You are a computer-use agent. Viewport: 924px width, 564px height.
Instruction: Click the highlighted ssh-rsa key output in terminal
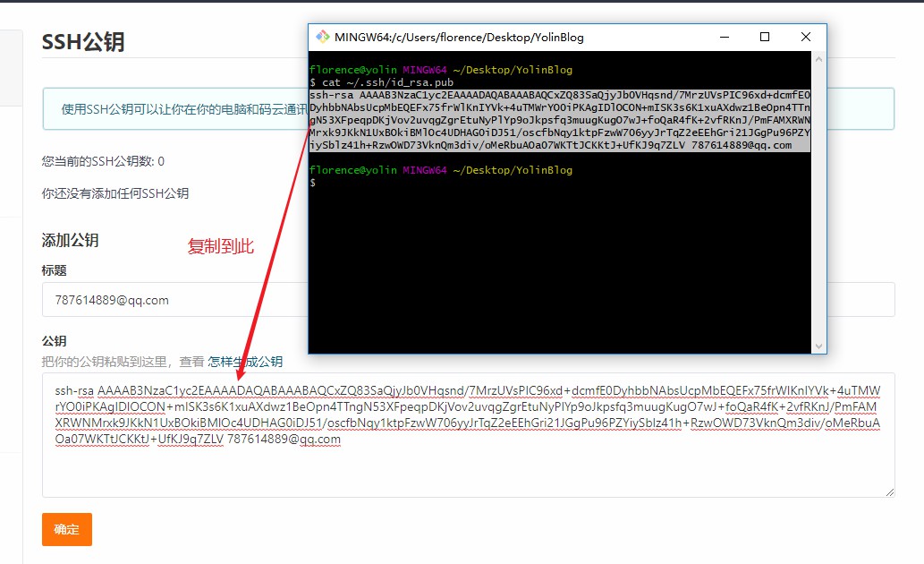click(560, 120)
